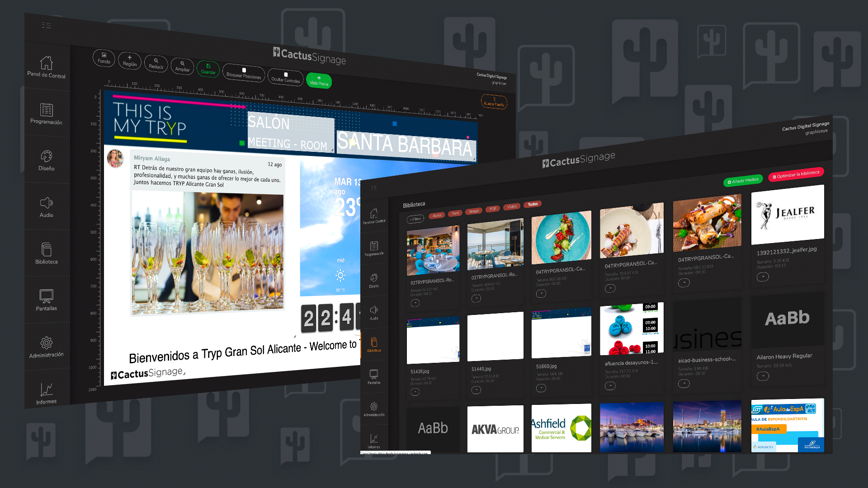Open the AulaDeEspA banner thumbnail
The width and height of the screenshot is (868, 488).
pos(788,425)
